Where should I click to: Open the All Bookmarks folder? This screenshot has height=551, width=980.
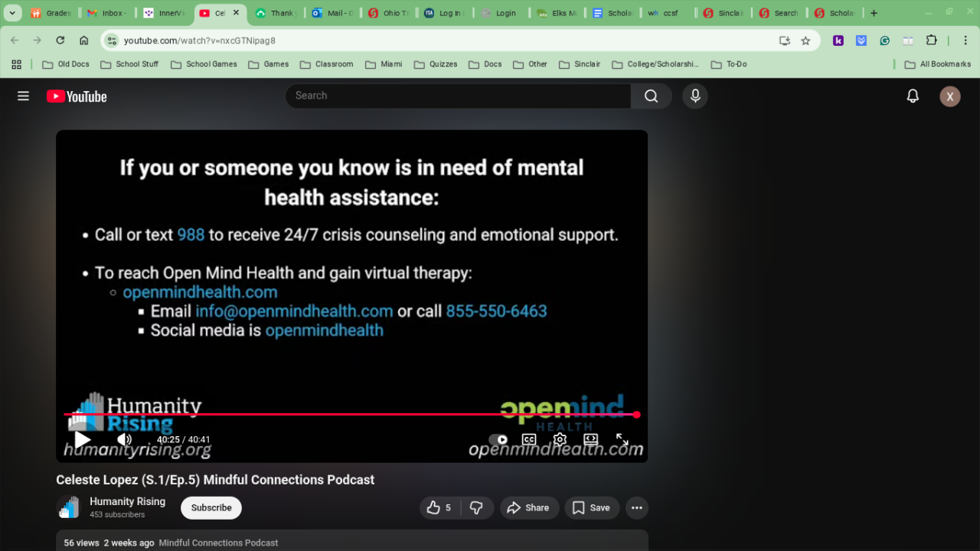click(x=937, y=64)
